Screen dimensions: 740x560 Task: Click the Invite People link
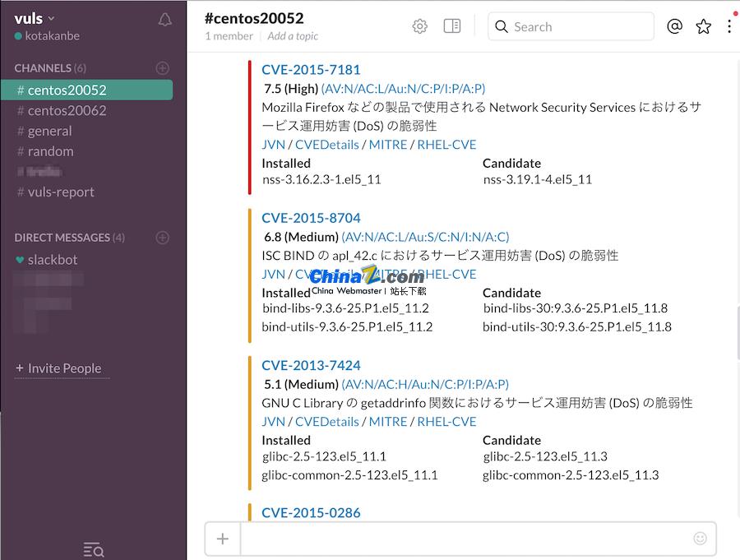(x=64, y=368)
